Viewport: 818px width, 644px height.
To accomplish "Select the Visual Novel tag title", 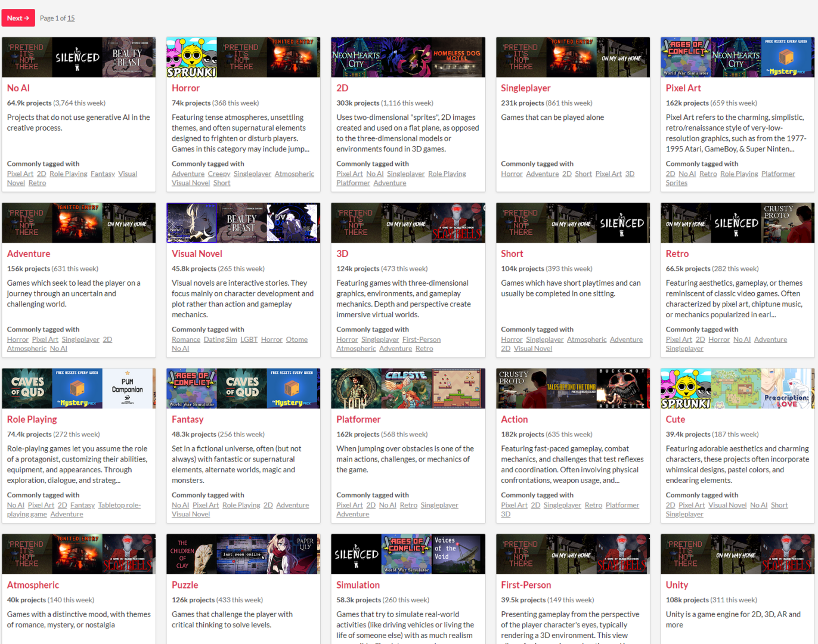I will pyautogui.click(x=197, y=253).
